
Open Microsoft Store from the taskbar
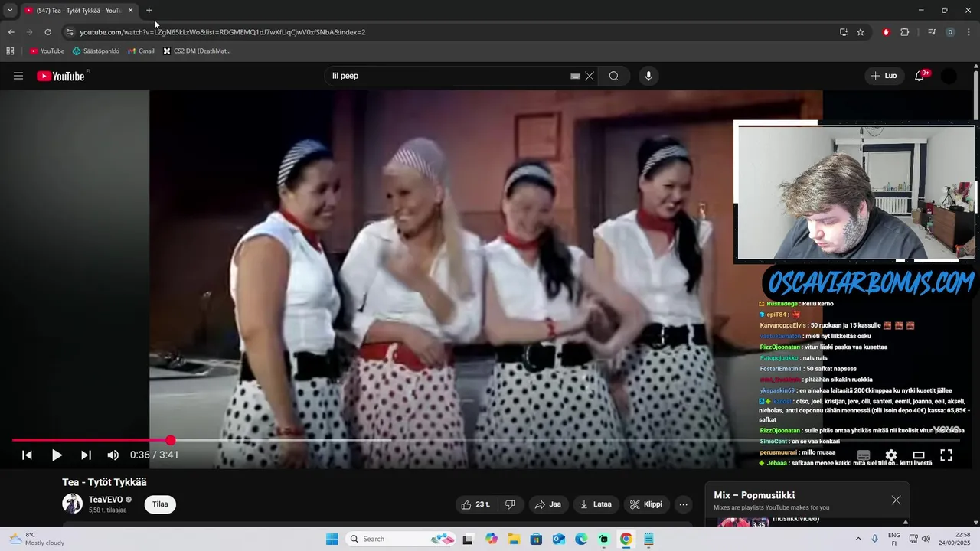536,539
